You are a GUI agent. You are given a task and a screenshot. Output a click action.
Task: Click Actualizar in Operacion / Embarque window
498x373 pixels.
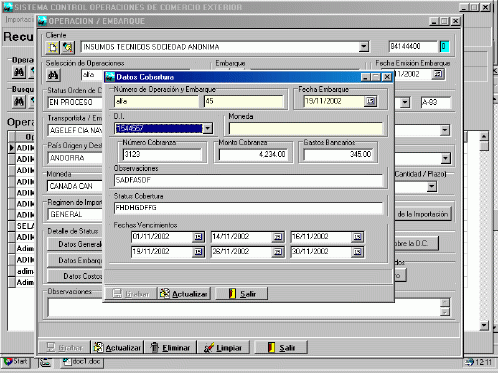tap(117, 347)
